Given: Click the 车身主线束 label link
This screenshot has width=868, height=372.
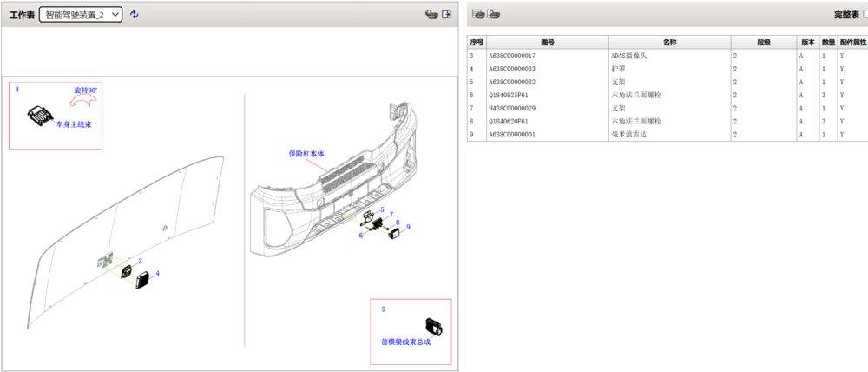Looking at the screenshot, I should (x=74, y=125).
